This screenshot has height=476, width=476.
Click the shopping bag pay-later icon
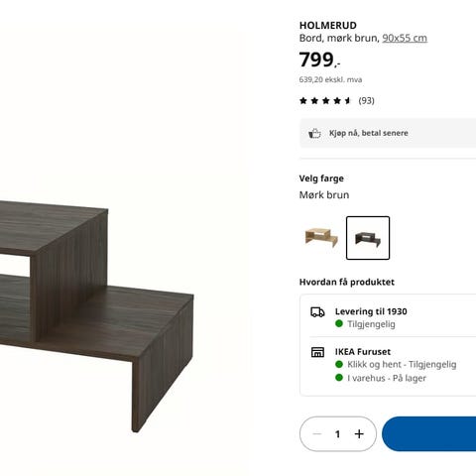[x=314, y=133]
